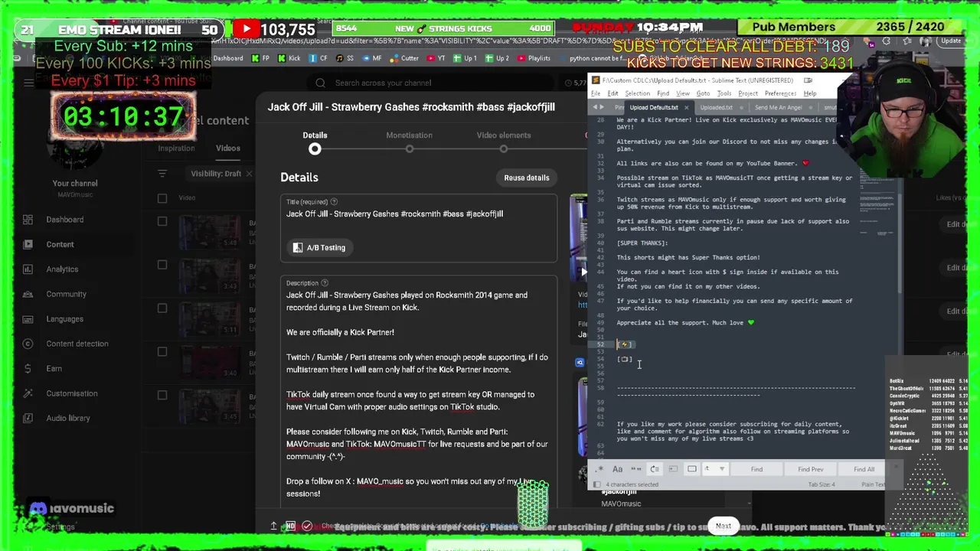This screenshot has height=551, width=980.
Task: Open Languages in the sidebar
Action: (x=64, y=319)
